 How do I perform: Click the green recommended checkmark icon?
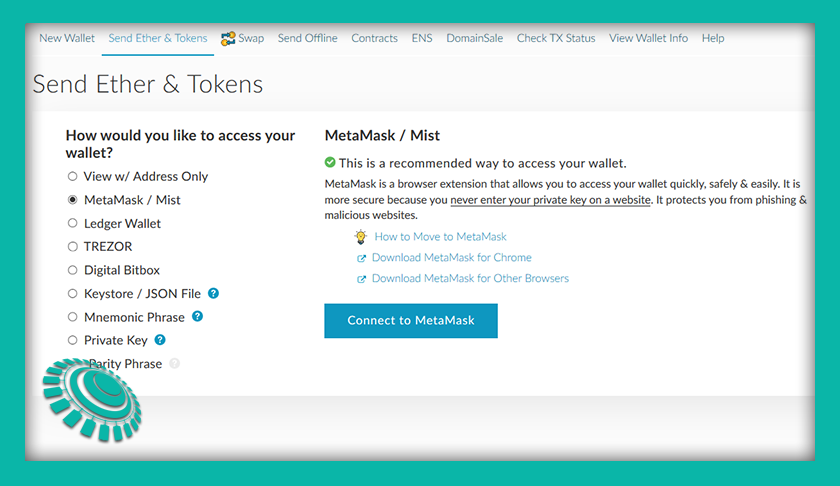click(x=330, y=162)
